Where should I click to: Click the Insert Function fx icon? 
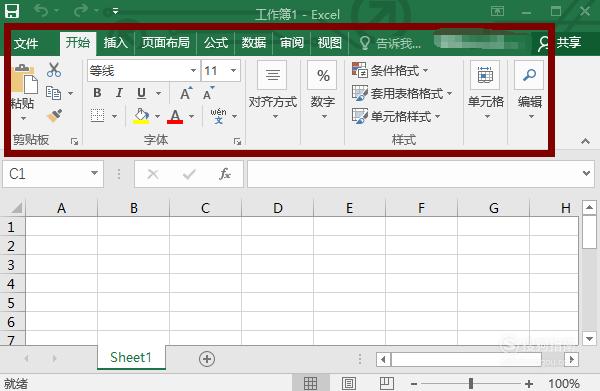click(225, 174)
